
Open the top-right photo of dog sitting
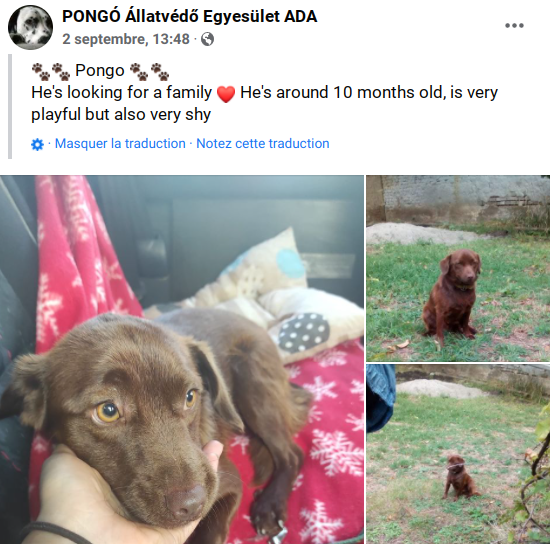(458, 268)
